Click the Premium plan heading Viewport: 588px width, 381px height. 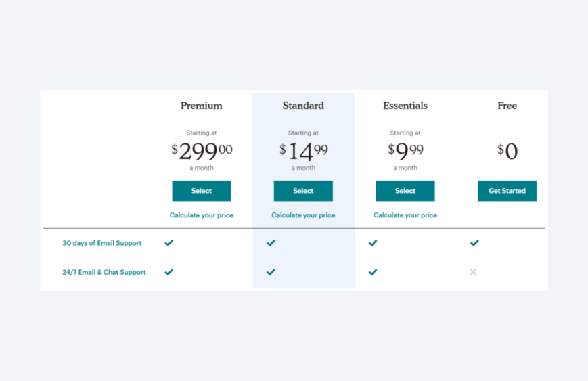pyautogui.click(x=201, y=106)
